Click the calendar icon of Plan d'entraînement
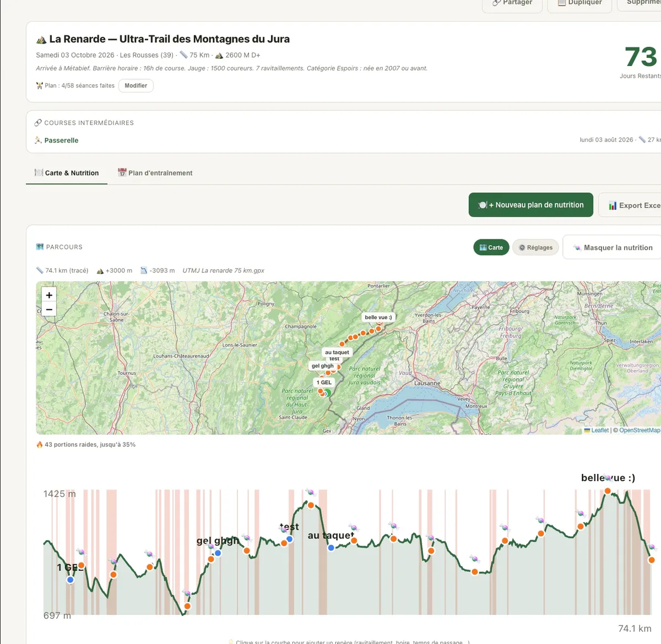 (x=122, y=172)
